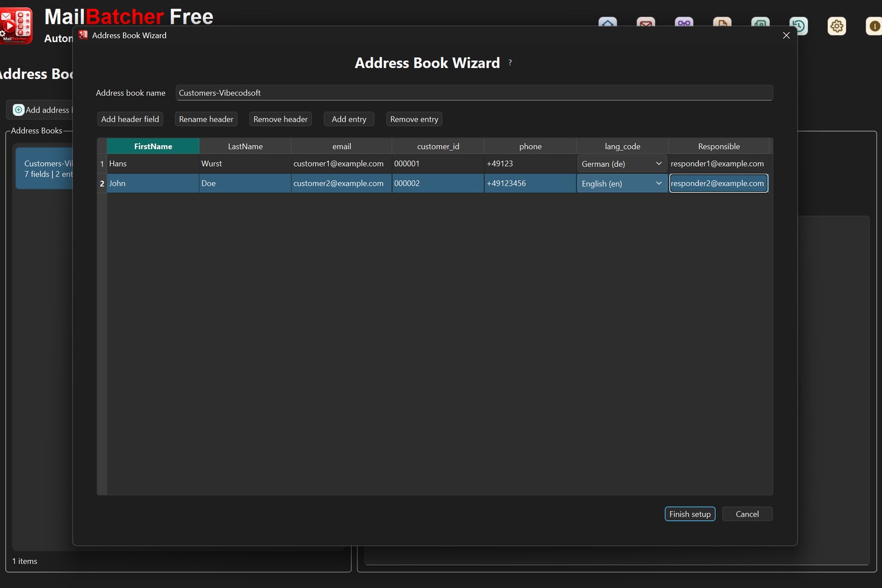Click Finish setup
This screenshot has height=588, width=882.
click(x=690, y=514)
